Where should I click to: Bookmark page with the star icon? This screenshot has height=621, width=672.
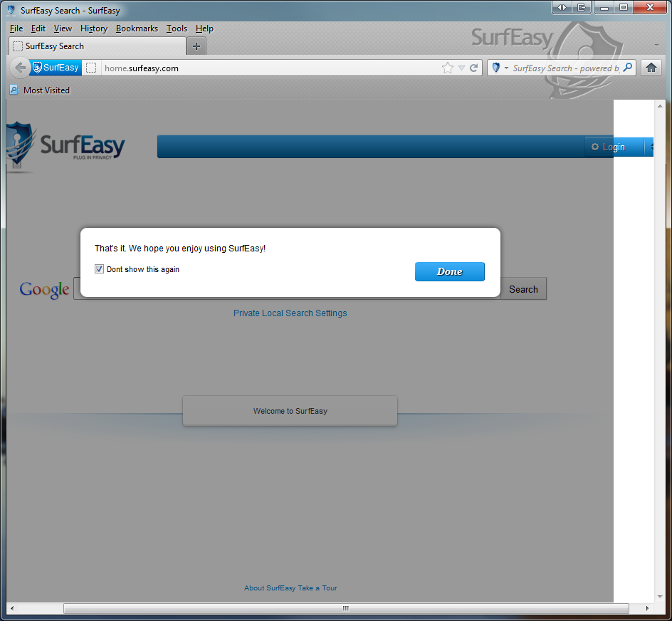tap(448, 68)
